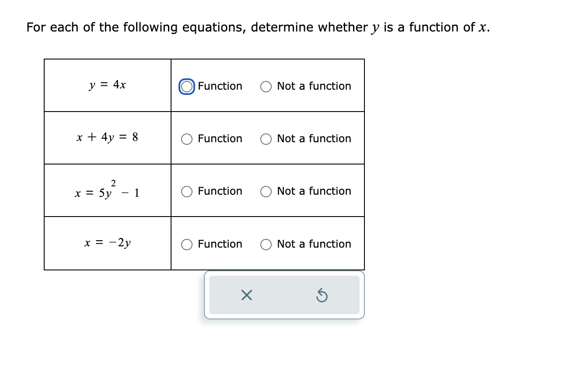
Task: Mark x + 4y = 8 as Not a function
Action: [x=266, y=139]
